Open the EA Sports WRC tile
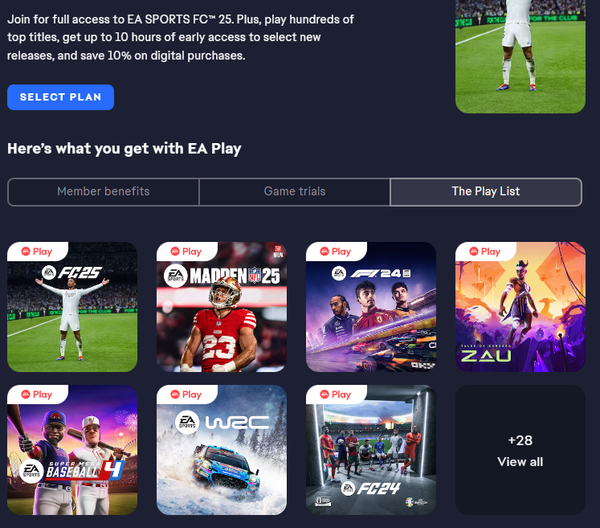The height and width of the screenshot is (528, 600). pos(222,450)
